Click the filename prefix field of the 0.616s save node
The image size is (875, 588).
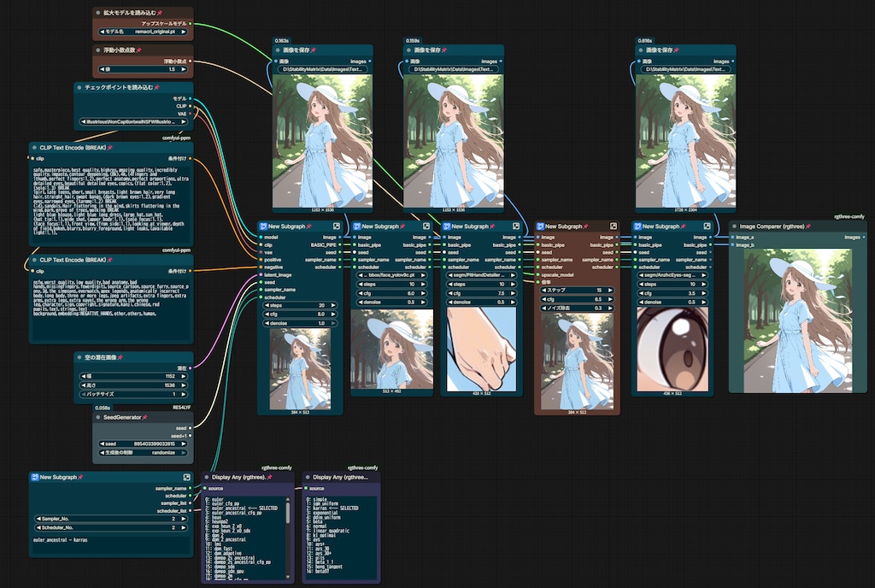click(685, 69)
